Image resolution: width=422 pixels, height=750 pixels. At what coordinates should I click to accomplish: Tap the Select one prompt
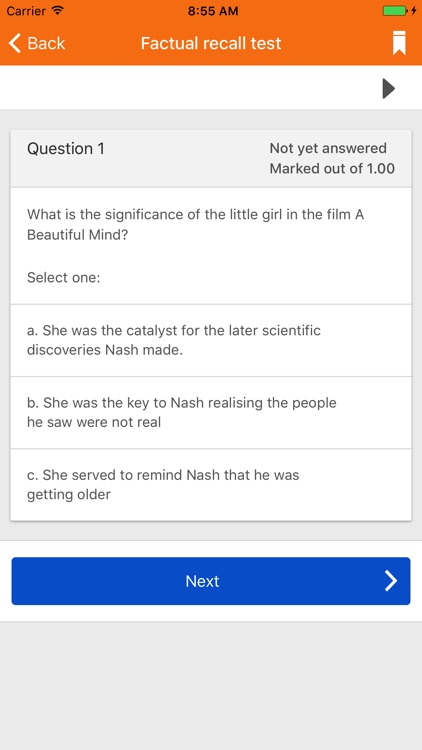click(x=64, y=277)
